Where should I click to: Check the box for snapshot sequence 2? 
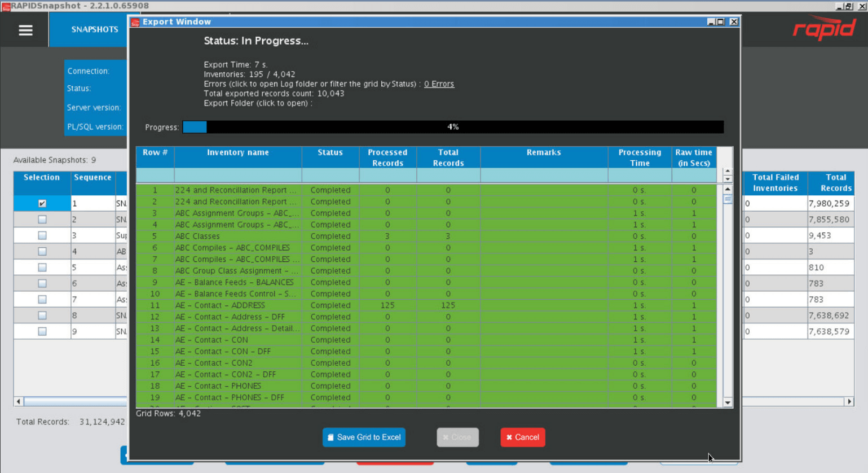[42, 219]
